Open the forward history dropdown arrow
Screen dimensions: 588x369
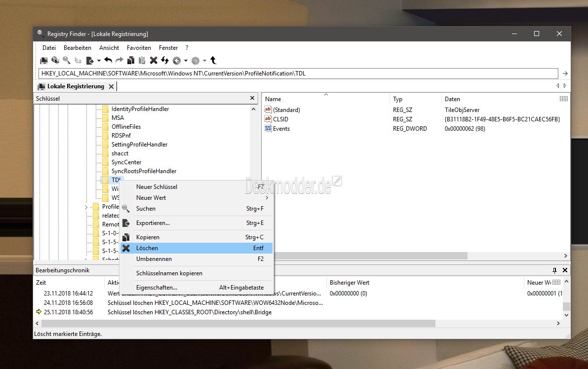pos(204,61)
